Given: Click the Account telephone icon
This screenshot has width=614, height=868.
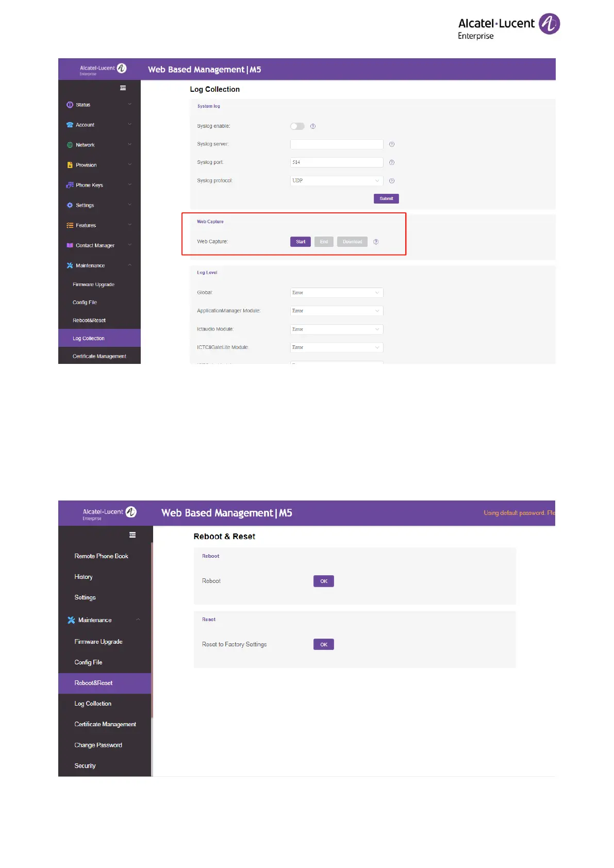Looking at the screenshot, I should tap(70, 125).
